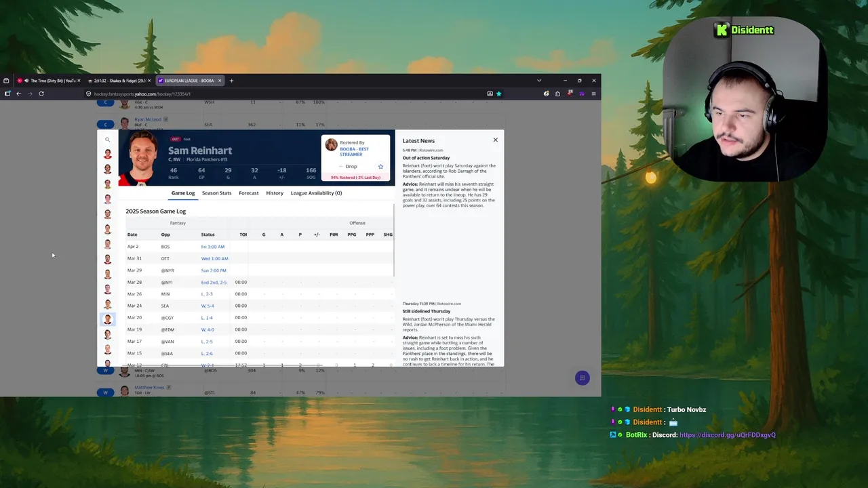Image resolution: width=868 pixels, height=488 pixels.
Task: Click the 2025 Season Game Log heading
Action: (155, 211)
